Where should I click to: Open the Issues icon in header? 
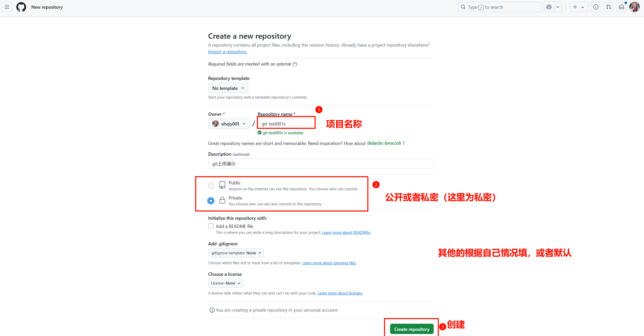[x=596, y=7]
